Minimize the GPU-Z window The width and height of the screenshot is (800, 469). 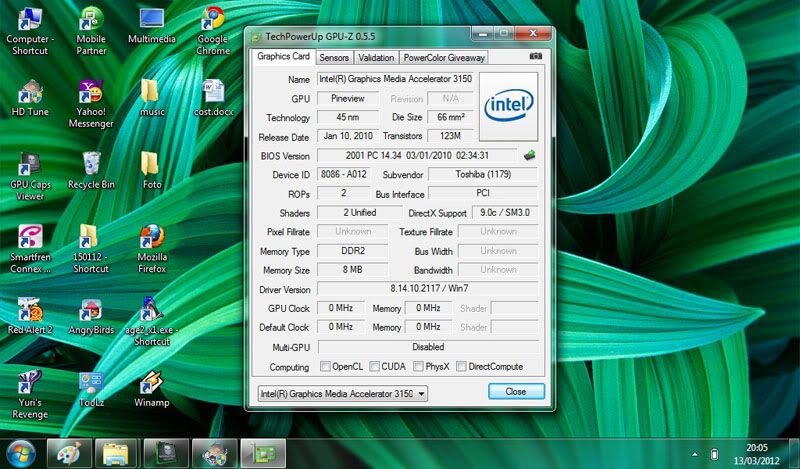tap(483, 34)
